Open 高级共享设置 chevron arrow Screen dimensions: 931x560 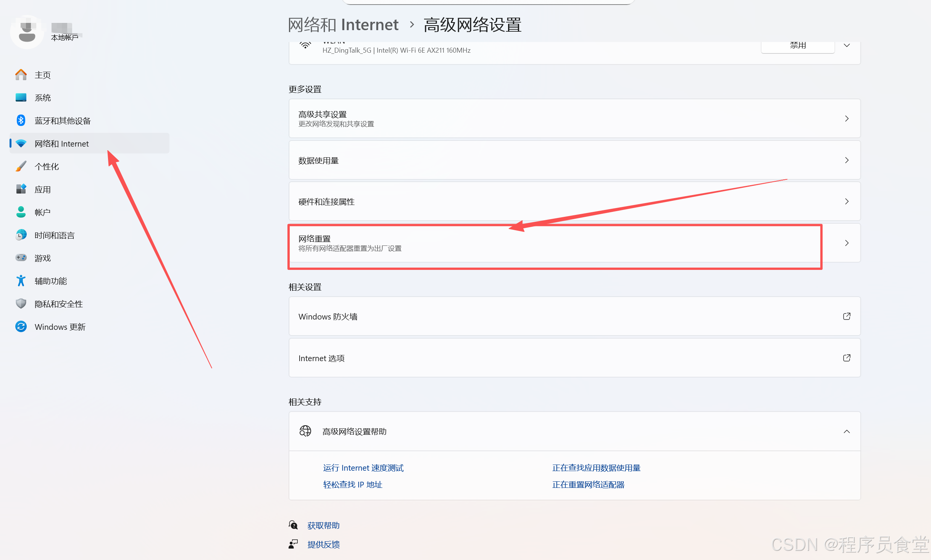(x=846, y=119)
